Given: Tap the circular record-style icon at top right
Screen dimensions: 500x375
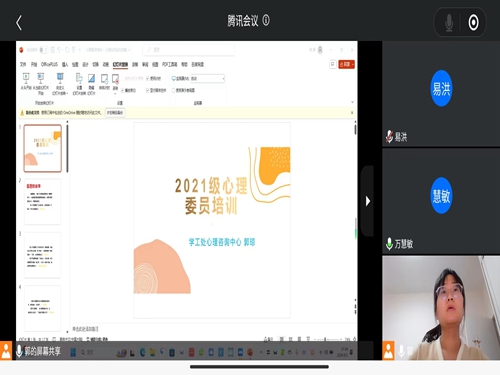Looking at the screenshot, I should tap(473, 23).
